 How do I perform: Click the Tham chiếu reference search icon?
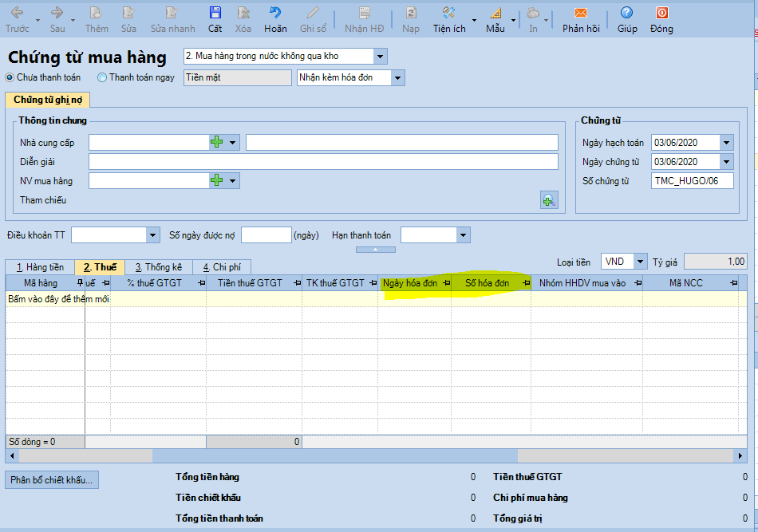(x=548, y=200)
